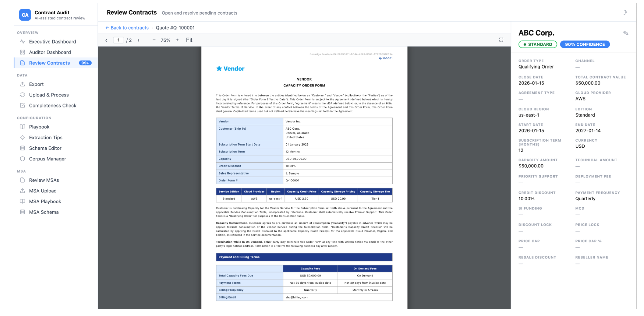Click the End Date value 2027-01-14
This screenshot has width=644, height=316.
[x=588, y=131]
